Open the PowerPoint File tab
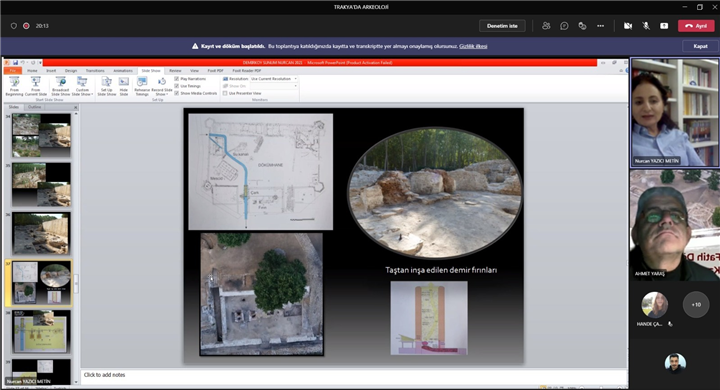This screenshot has height=390, width=720. (x=13, y=71)
